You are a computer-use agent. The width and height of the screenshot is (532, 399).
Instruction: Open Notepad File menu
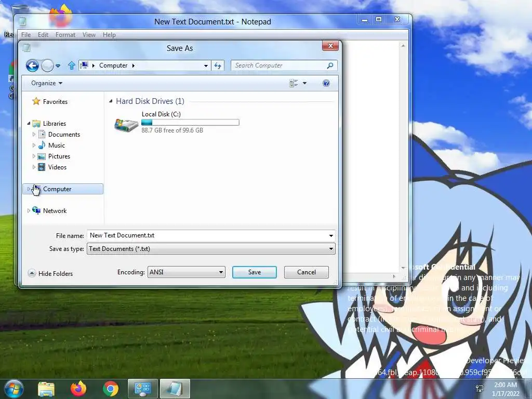[26, 35]
